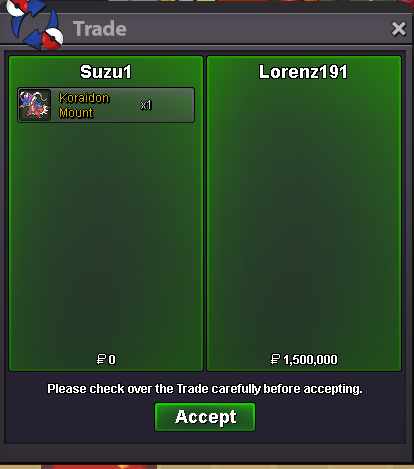Click the Pokedollar symbol beside 1,500,000

[x=275, y=359]
